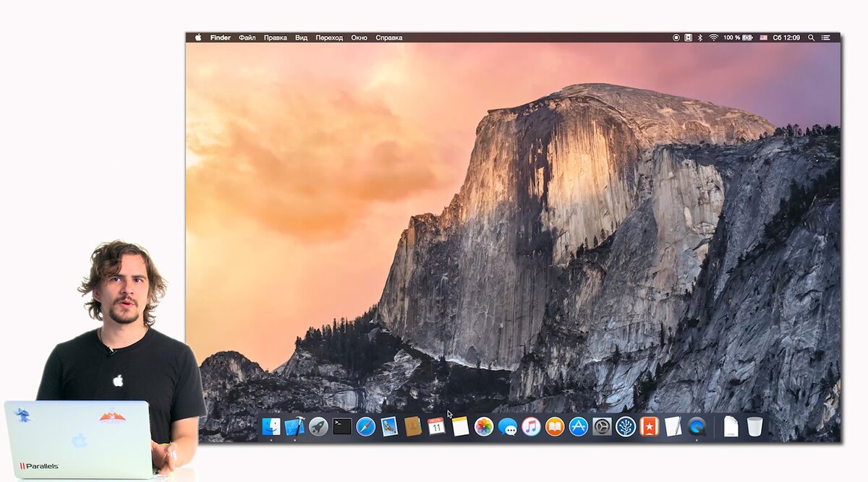Open the HTML document in Dock
Viewport: 868px width, 482px height.
pos(731,426)
